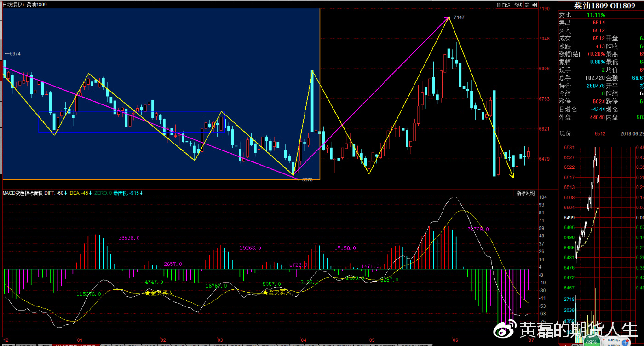Click the 现价 label above mini chart
Screen dimensions: 644x346
565,133
